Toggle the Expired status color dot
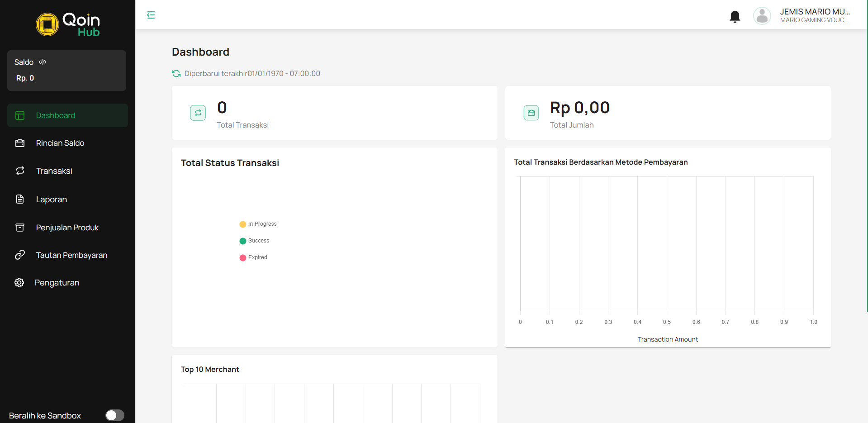The width and height of the screenshot is (868, 423). pos(242,257)
